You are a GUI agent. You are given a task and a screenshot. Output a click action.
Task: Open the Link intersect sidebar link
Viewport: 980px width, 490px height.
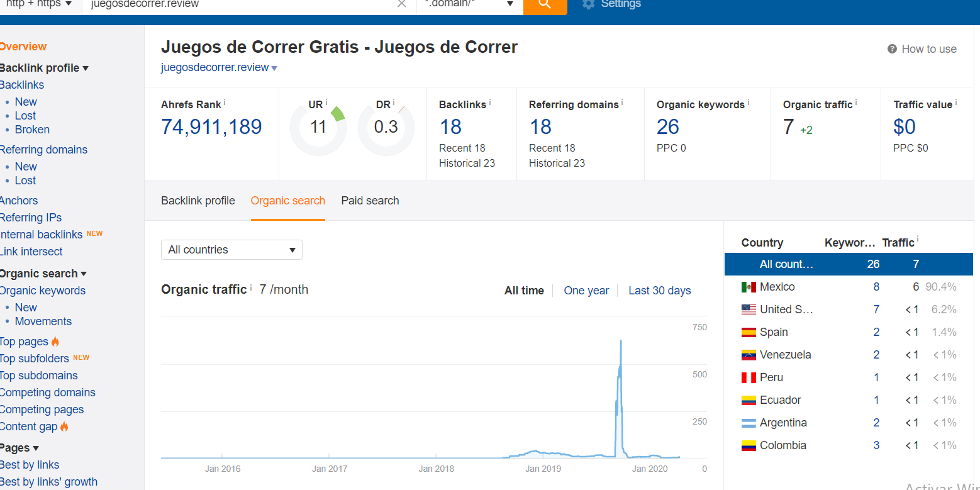(31, 252)
